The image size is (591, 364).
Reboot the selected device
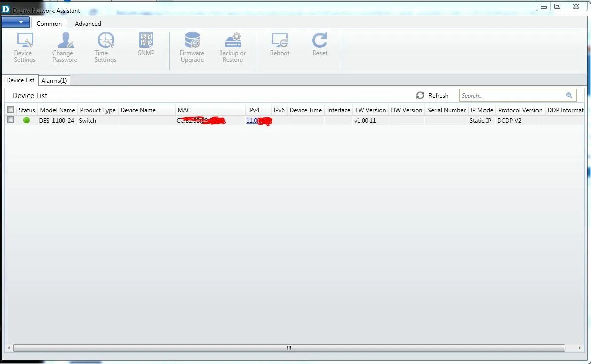[x=279, y=44]
